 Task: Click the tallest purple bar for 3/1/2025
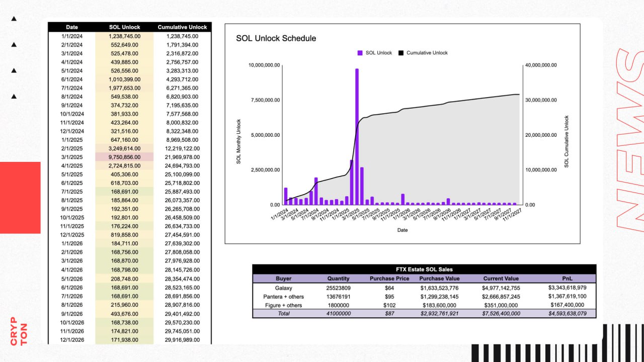click(357, 137)
